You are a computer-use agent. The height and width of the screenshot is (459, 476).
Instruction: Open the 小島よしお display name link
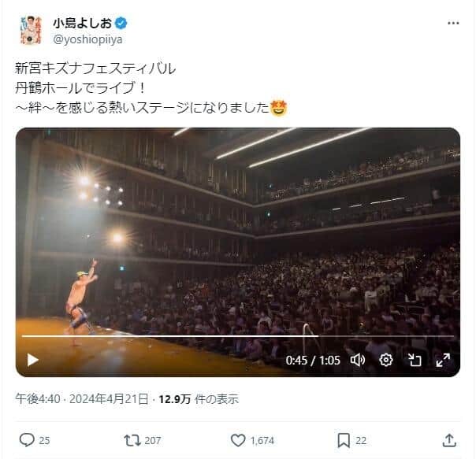[83, 23]
